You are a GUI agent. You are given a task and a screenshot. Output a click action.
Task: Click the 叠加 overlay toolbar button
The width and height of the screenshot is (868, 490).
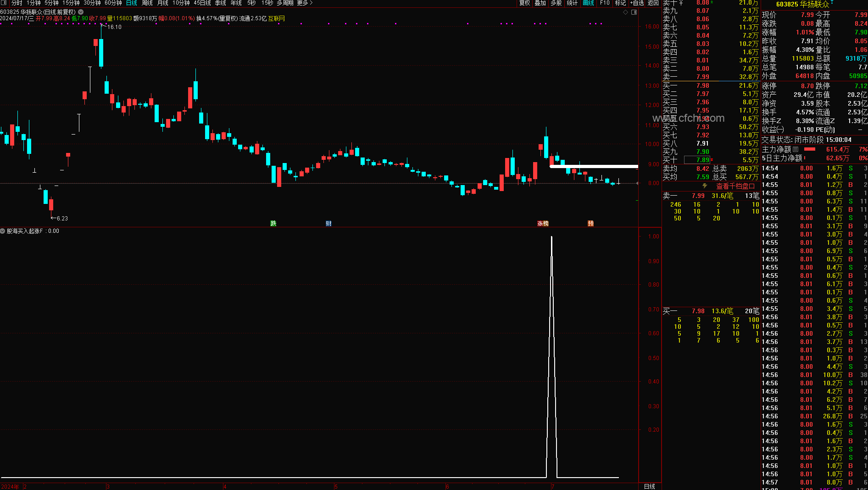pos(540,3)
